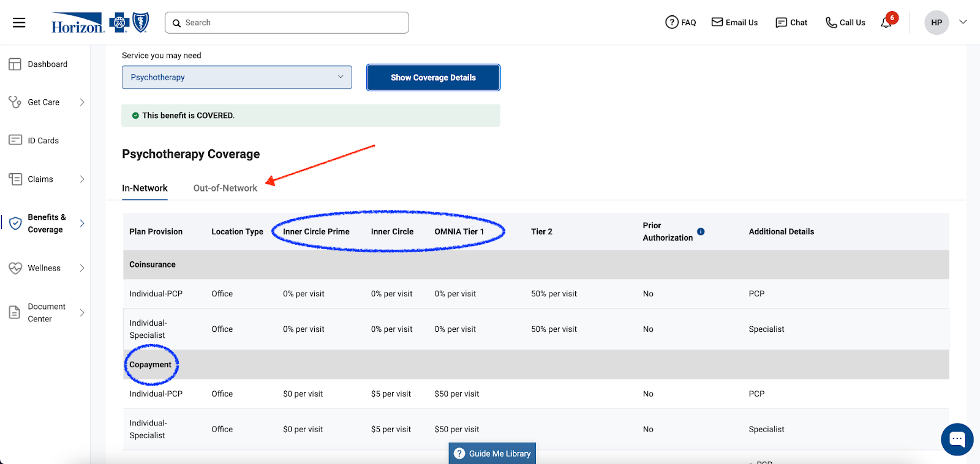Focus the Search input field
Screen dimensions: 980x464
pyautogui.click(x=287, y=23)
